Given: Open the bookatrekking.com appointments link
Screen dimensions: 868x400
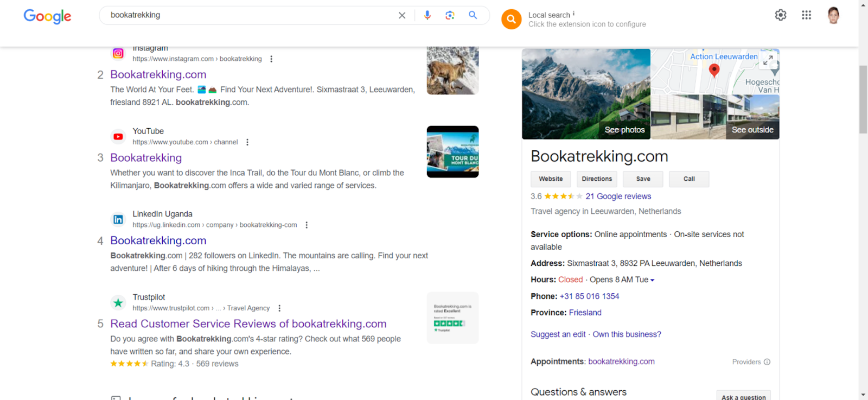Looking at the screenshot, I should (621, 361).
